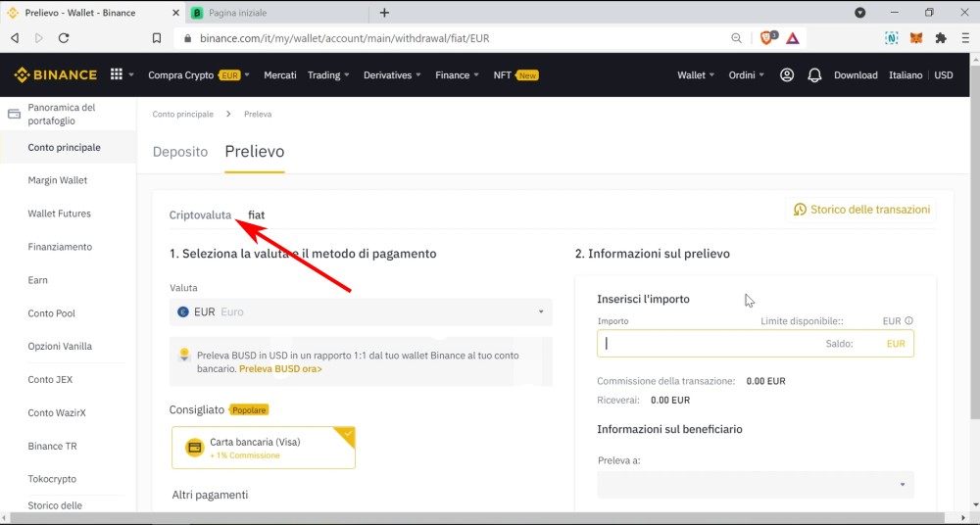980x525 pixels.
Task: Click the Preleva breadcrumb text
Action: coord(258,115)
